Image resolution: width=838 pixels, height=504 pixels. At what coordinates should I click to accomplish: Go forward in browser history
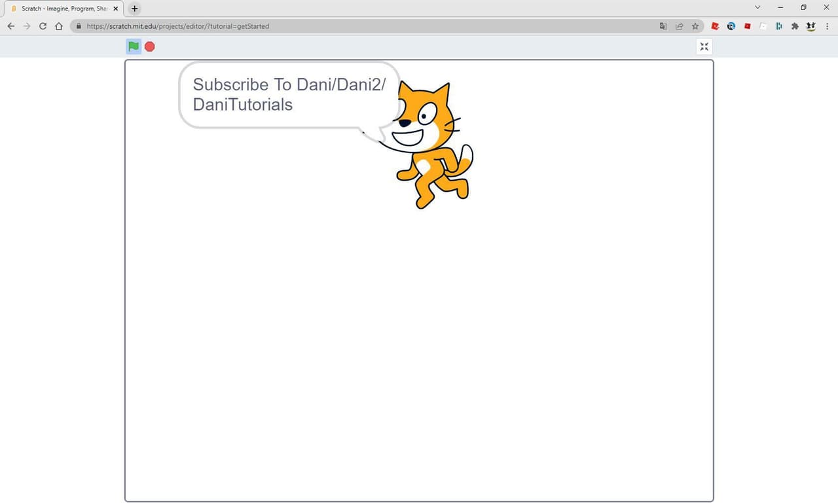pyautogui.click(x=27, y=26)
